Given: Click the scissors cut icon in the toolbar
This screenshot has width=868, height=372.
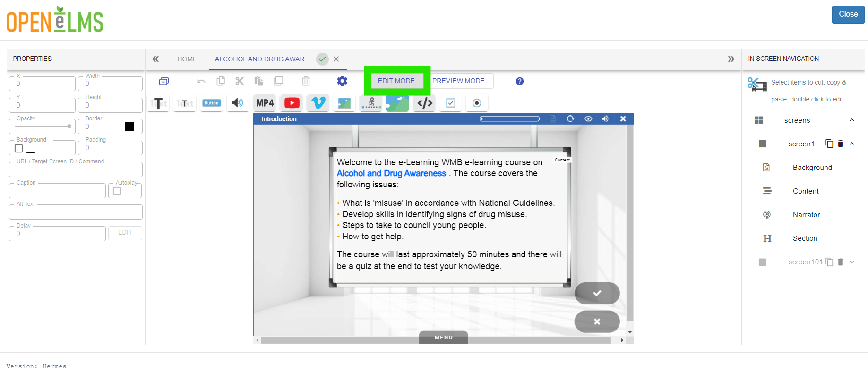Looking at the screenshot, I should tap(240, 81).
